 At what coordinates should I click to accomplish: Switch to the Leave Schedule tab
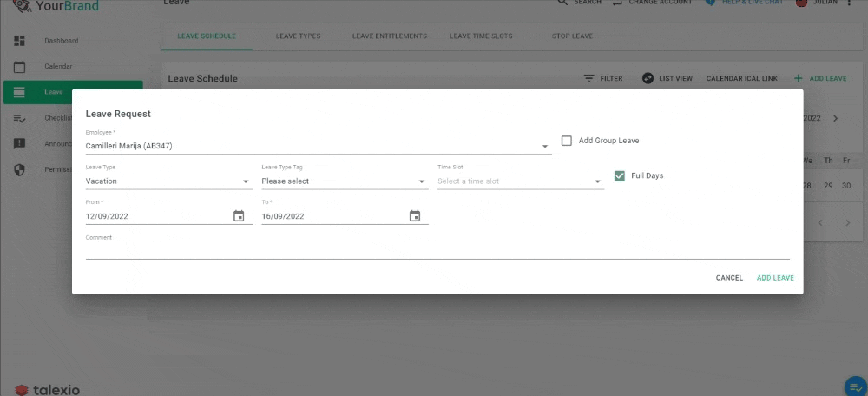coord(207,36)
